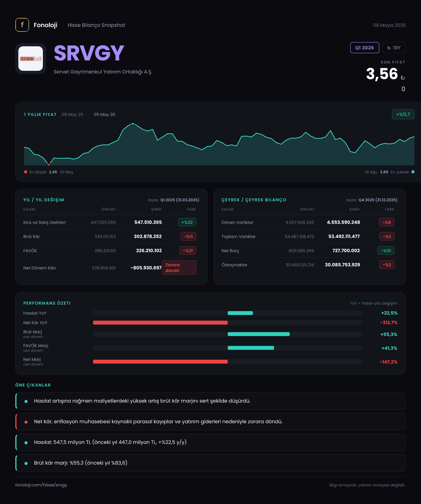Click the YIL / YIL DEĞİŞİM heading
Viewport: 421px width, 504px height.
(44, 200)
